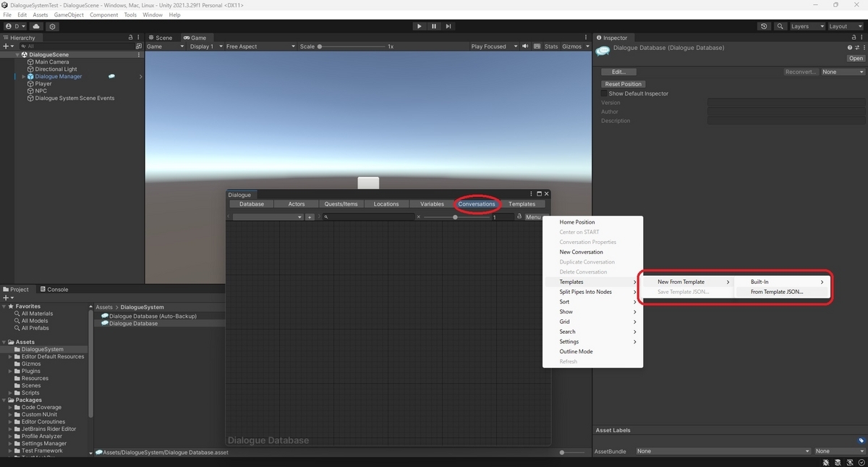This screenshot has width=868, height=467.
Task: Open the global search magnifier icon
Action: coord(780,26)
